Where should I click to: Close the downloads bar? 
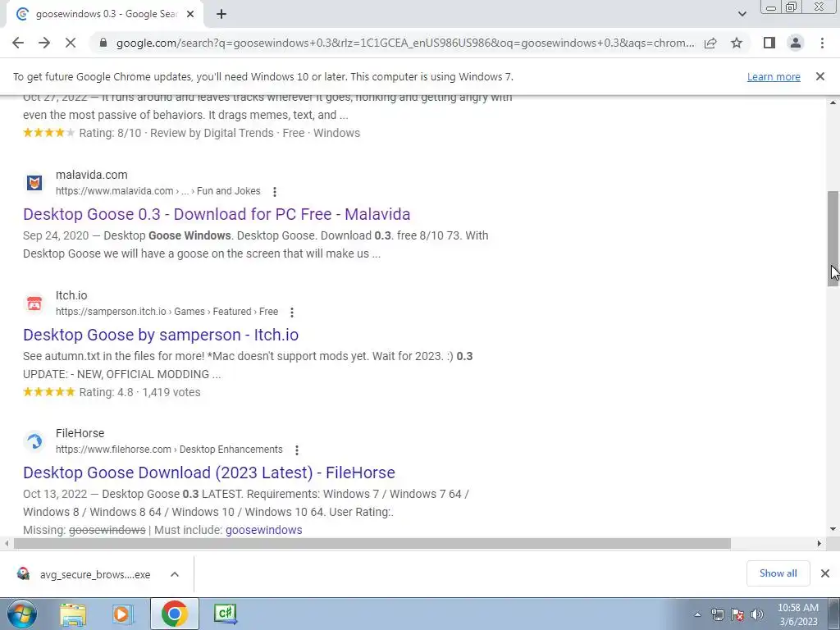coord(825,573)
